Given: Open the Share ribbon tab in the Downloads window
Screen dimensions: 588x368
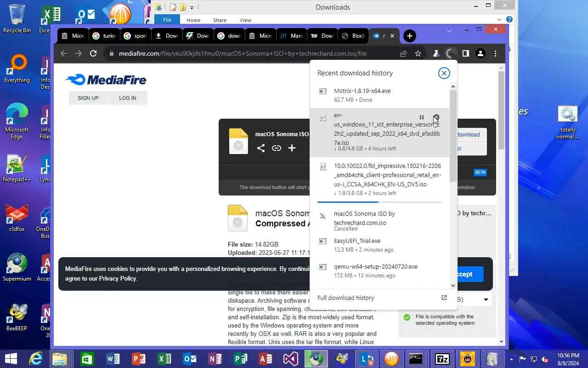Looking at the screenshot, I should point(220,20).
